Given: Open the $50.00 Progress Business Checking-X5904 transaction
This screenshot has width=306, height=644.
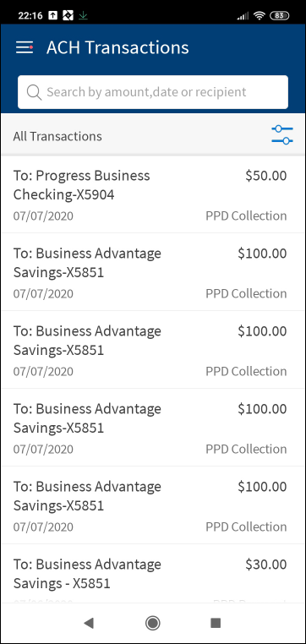Looking at the screenshot, I should (x=153, y=194).
